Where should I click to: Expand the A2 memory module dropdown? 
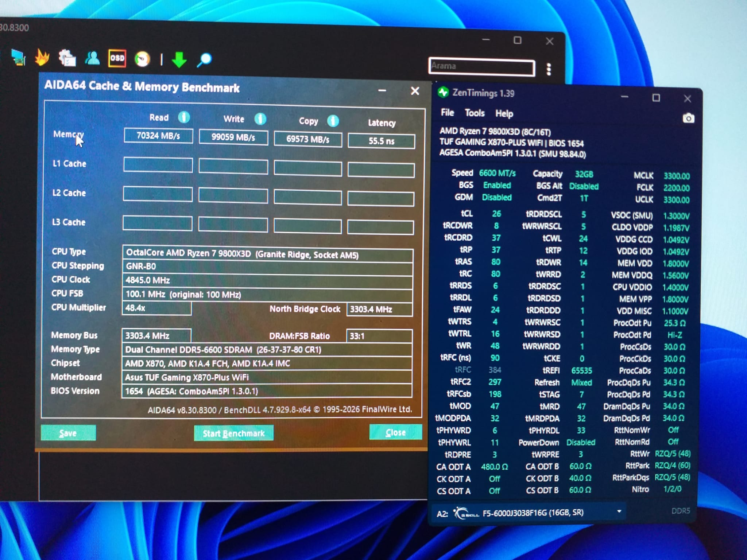click(x=619, y=511)
